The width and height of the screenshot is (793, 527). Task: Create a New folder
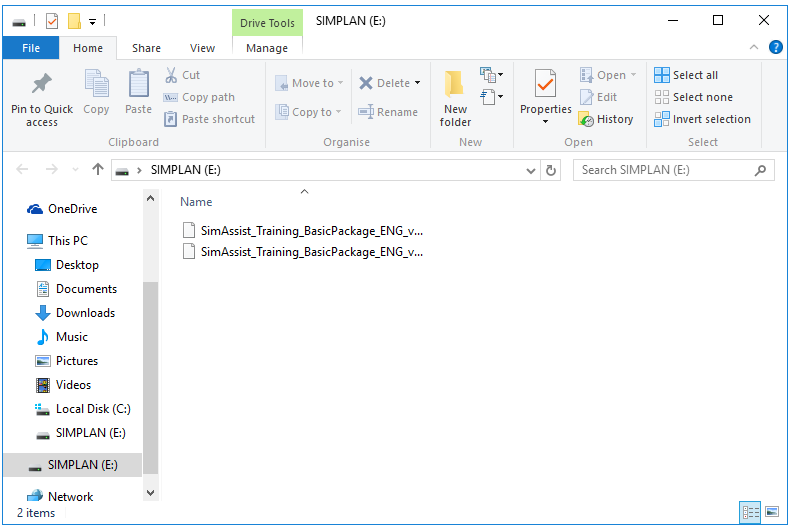pyautogui.click(x=455, y=98)
